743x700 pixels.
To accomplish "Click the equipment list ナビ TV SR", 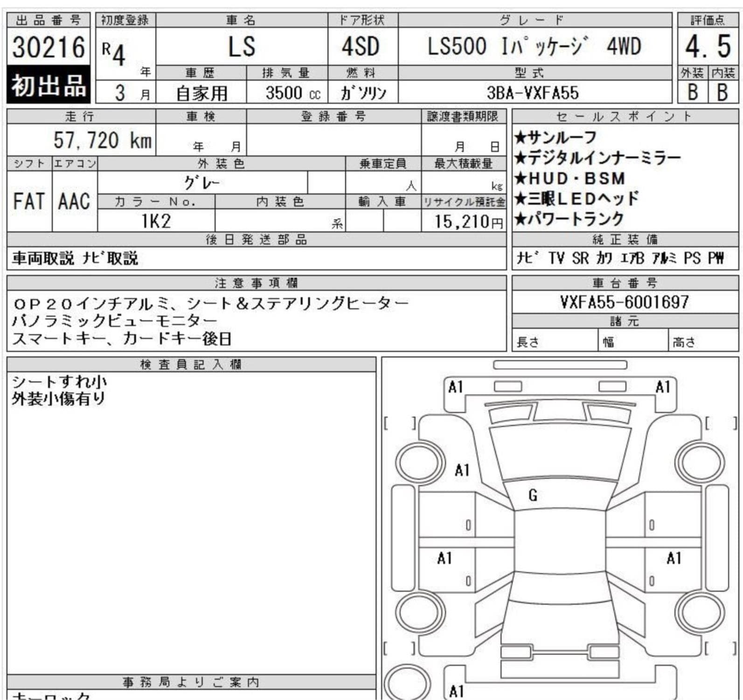I will pyautogui.click(x=620, y=258).
